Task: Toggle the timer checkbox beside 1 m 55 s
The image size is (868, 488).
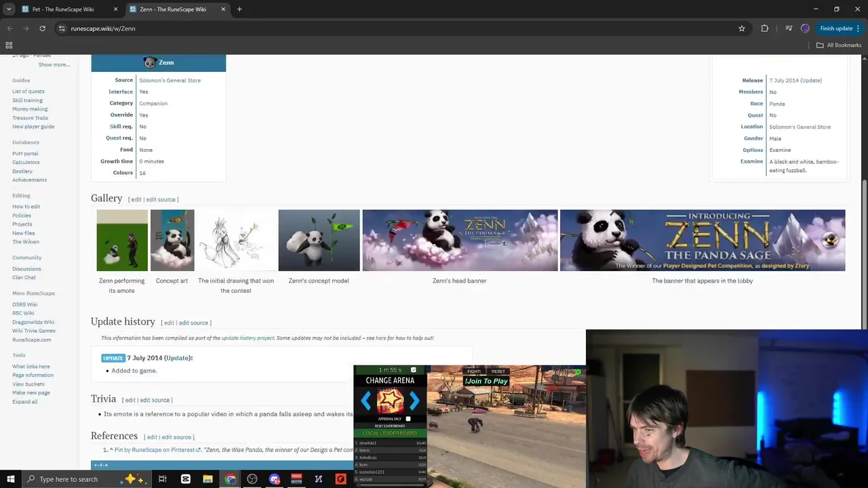Action: [x=414, y=370]
